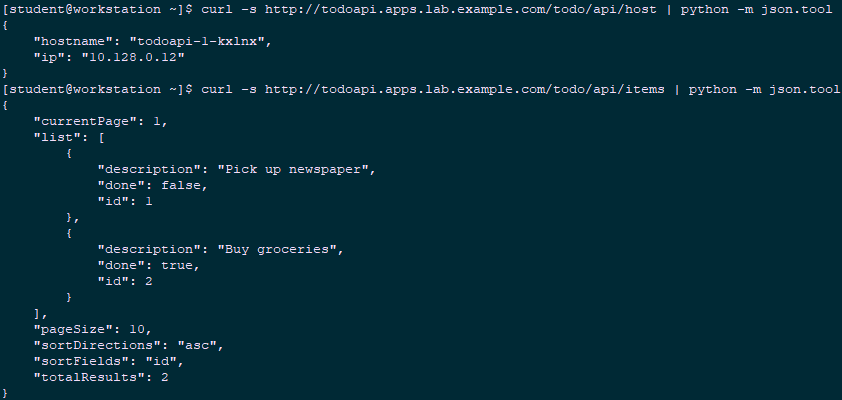Click the "id": 1 line
This screenshot has height=400, width=842.
(125, 202)
